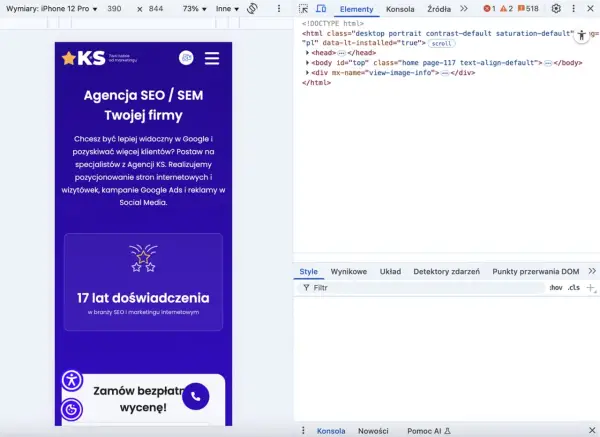
Task: Open the Konsola tab in bottom drawer
Action: pyautogui.click(x=331, y=431)
